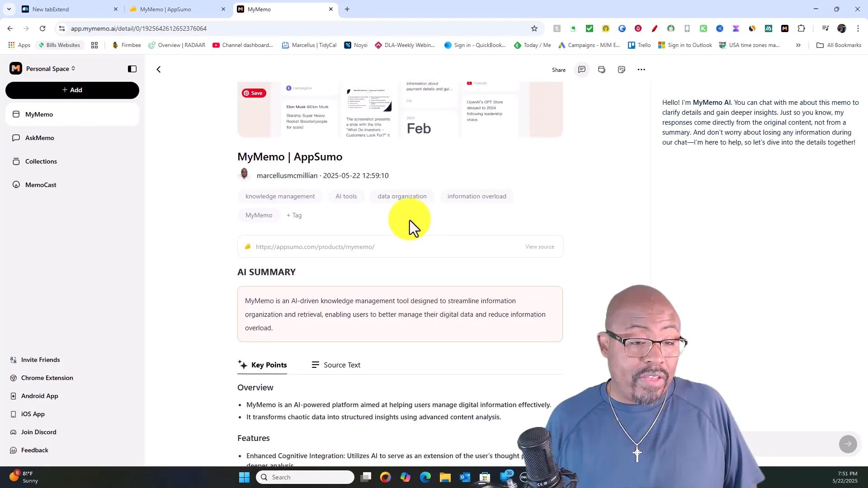
Task: Open the Windows Start menu
Action: click(x=244, y=477)
